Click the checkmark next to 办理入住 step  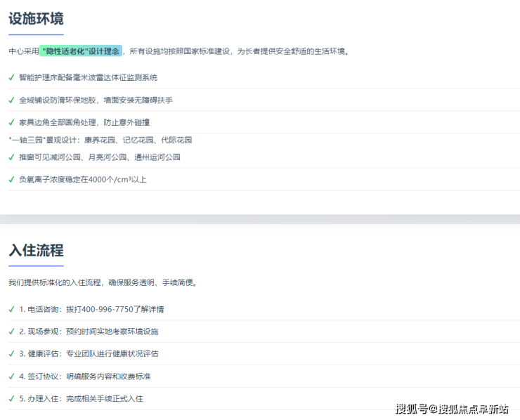[11, 399]
